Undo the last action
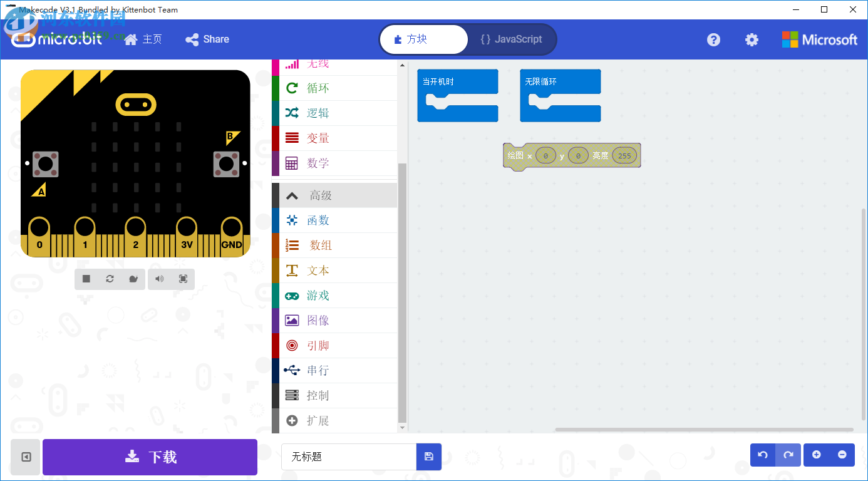This screenshot has height=481, width=868. 762,455
